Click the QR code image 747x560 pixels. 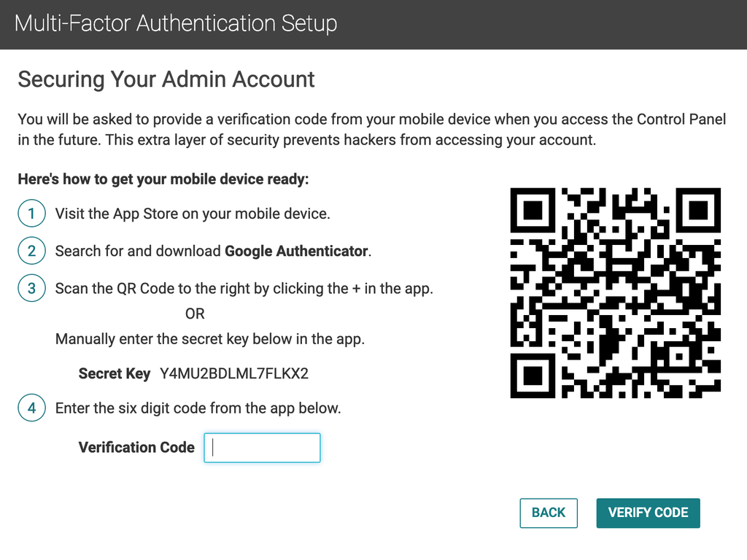(x=616, y=292)
